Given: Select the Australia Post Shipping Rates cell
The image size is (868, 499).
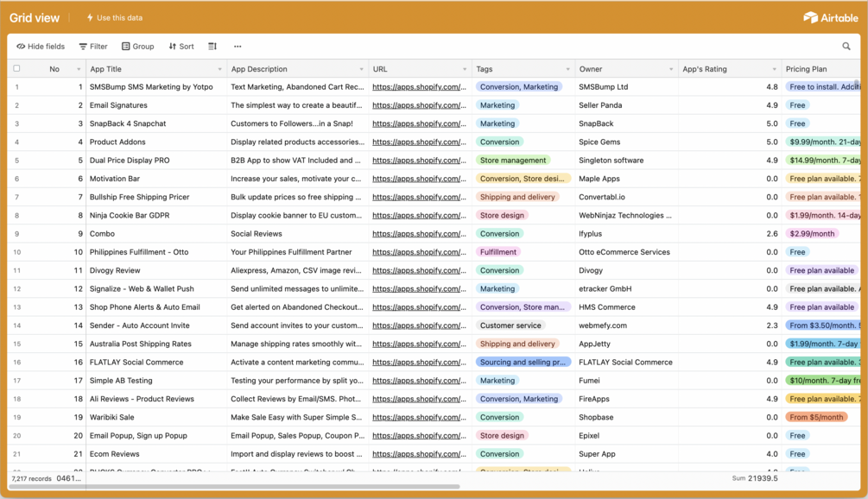Looking at the screenshot, I should [x=156, y=344].
